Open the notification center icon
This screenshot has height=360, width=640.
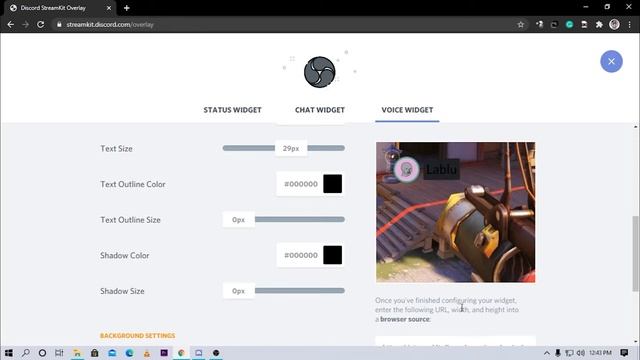624,353
